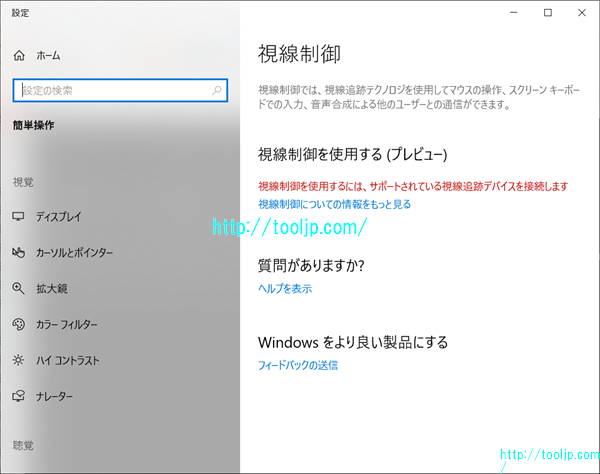The image size is (600, 474).
Task: Click the high contrast sun icon
Action: coord(18,360)
